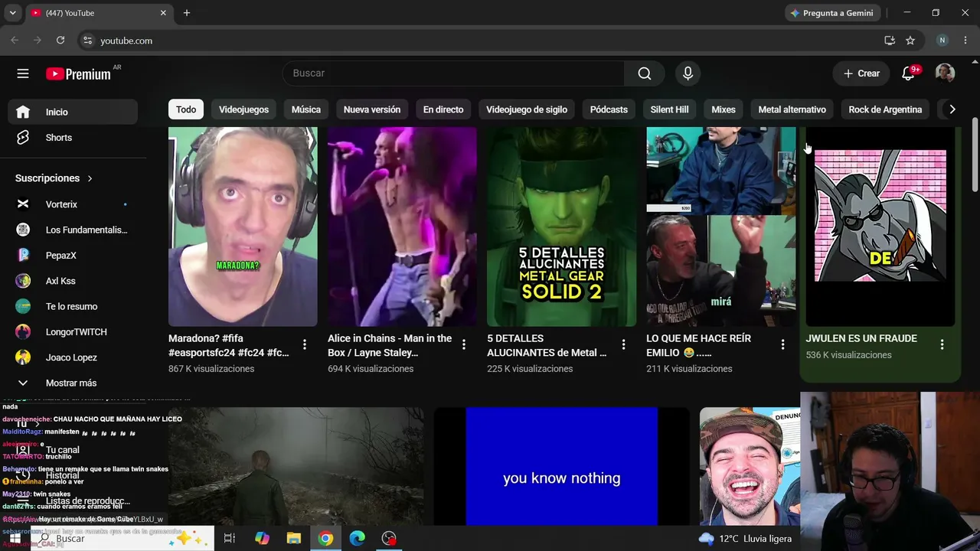Select the En directo filter chip
Viewport: 980px width, 551px height.
click(x=443, y=109)
